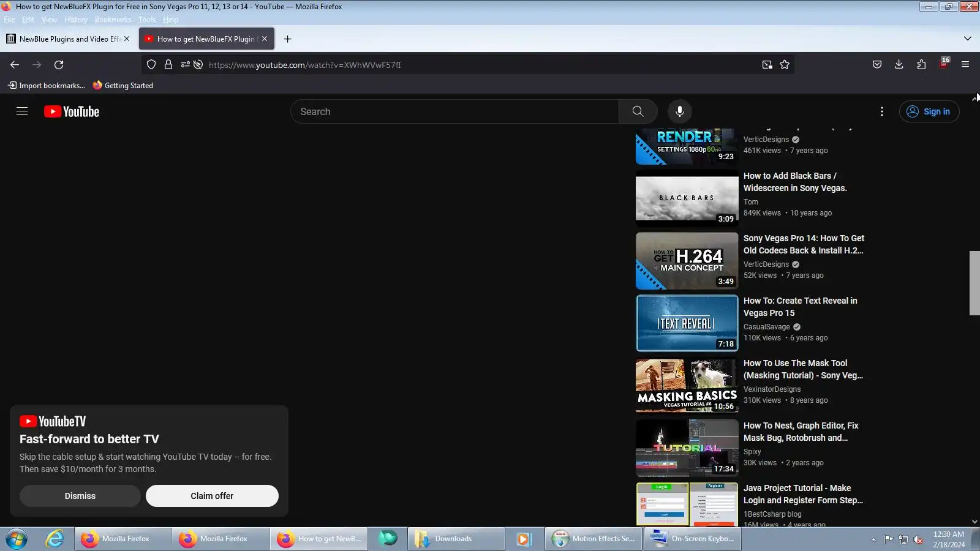980x551 pixels.
Task: Open the History menu
Action: click(76, 20)
